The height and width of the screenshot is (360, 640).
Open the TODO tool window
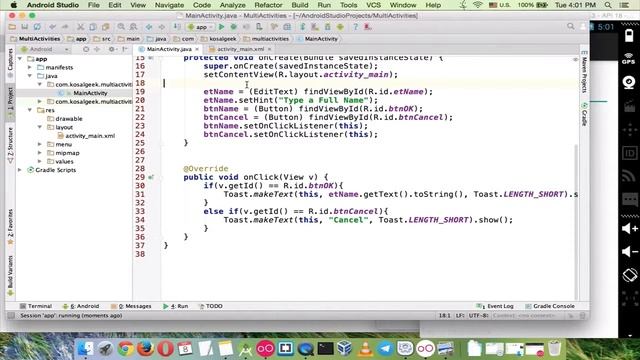tap(211, 306)
